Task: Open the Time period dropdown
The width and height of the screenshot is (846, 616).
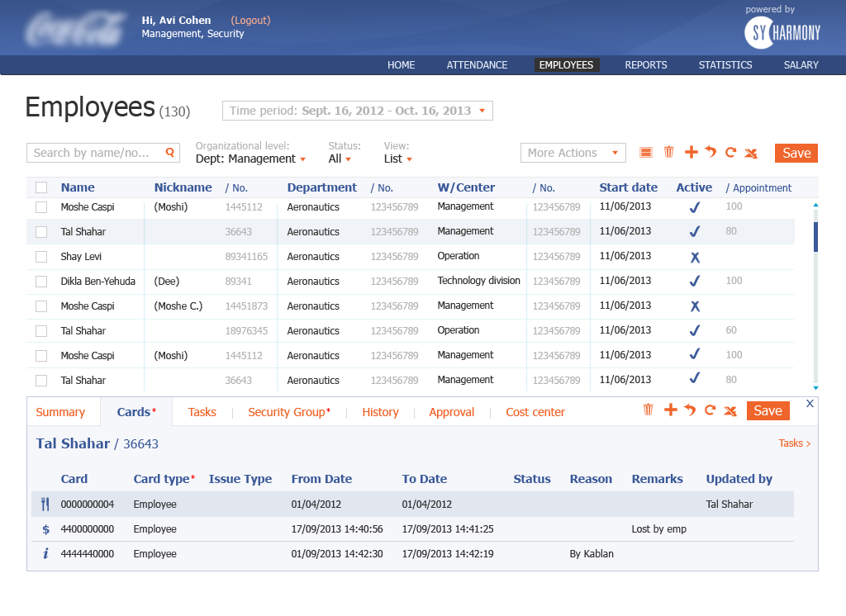Action: pos(357,111)
